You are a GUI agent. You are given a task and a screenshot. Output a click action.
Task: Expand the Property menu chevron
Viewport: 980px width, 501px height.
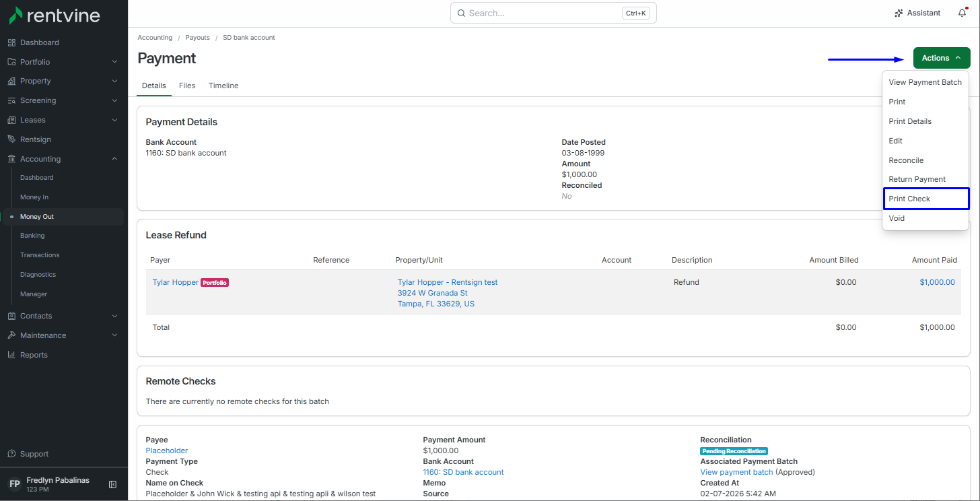pos(114,81)
